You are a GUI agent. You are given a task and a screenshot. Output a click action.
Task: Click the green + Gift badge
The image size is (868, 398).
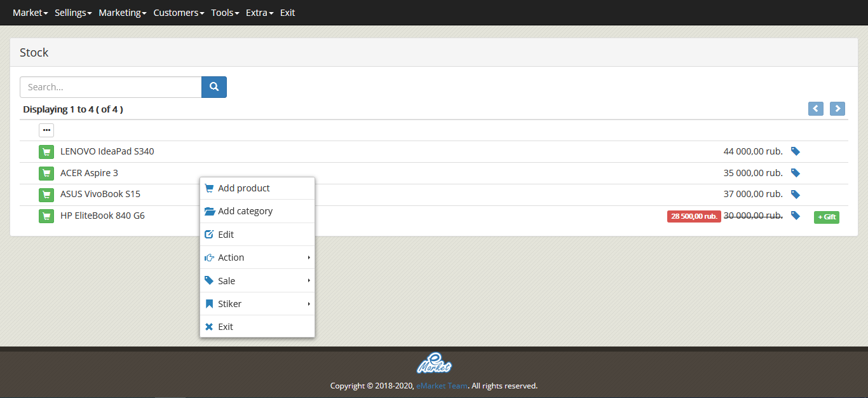[x=827, y=217]
